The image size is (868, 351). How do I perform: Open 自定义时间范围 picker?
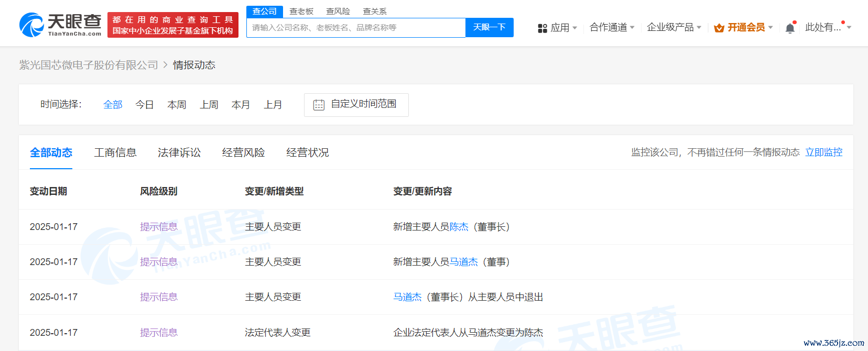click(356, 105)
